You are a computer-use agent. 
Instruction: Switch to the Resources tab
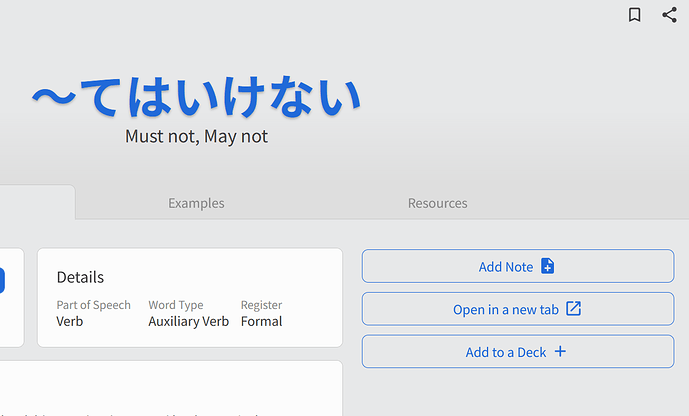tap(437, 203)
